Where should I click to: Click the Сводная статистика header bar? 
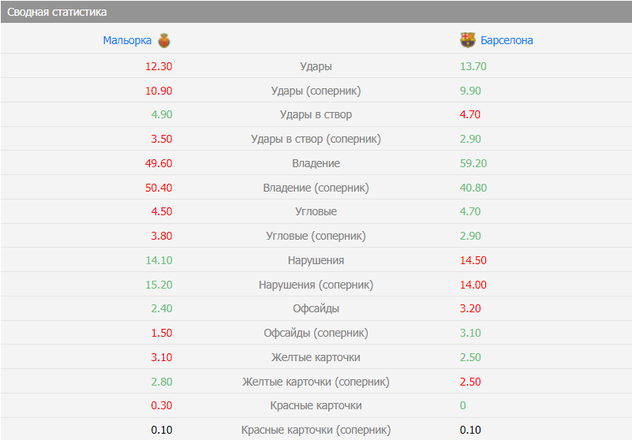coord(316,12)
